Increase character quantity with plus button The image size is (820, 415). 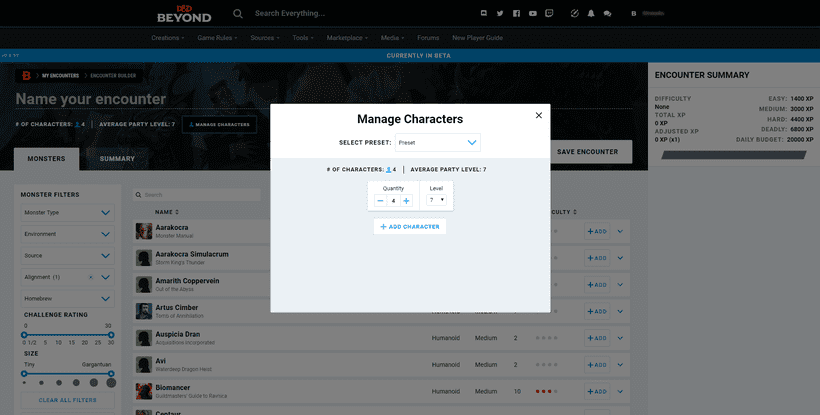point(406,201)
